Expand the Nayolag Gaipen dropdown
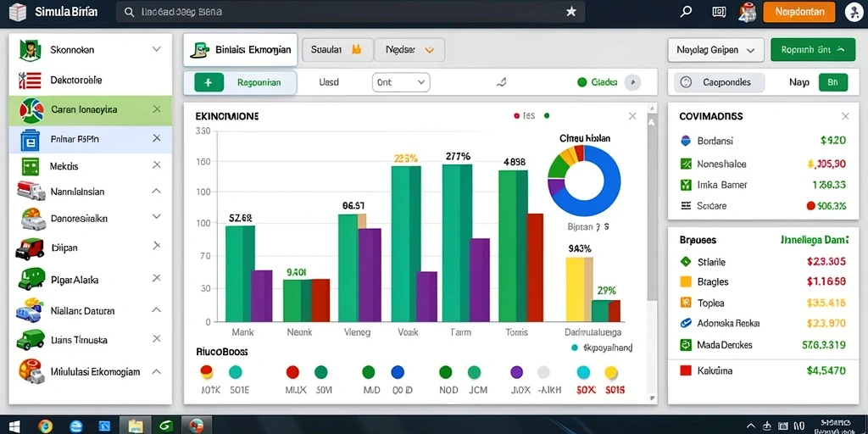 (x=715, y=50)
